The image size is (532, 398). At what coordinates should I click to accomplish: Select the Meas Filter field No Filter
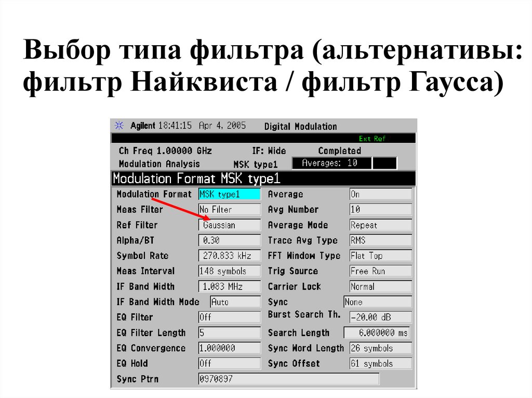coord(229,210)
